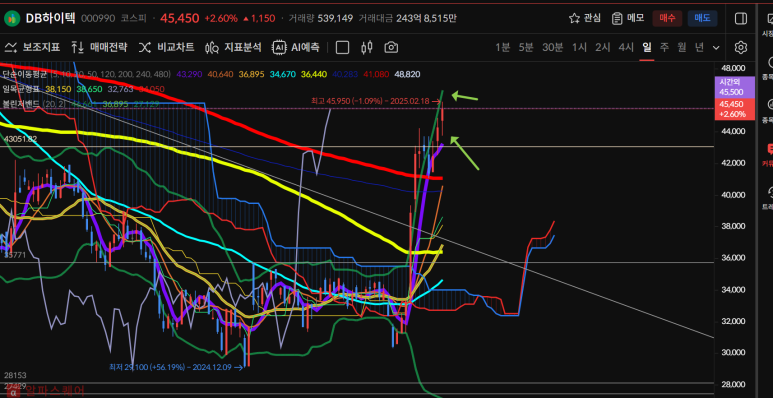Click 볼린저밴드 indicator label
The image size is (773, 398).
pyautogui.click(x=22, y=104)
